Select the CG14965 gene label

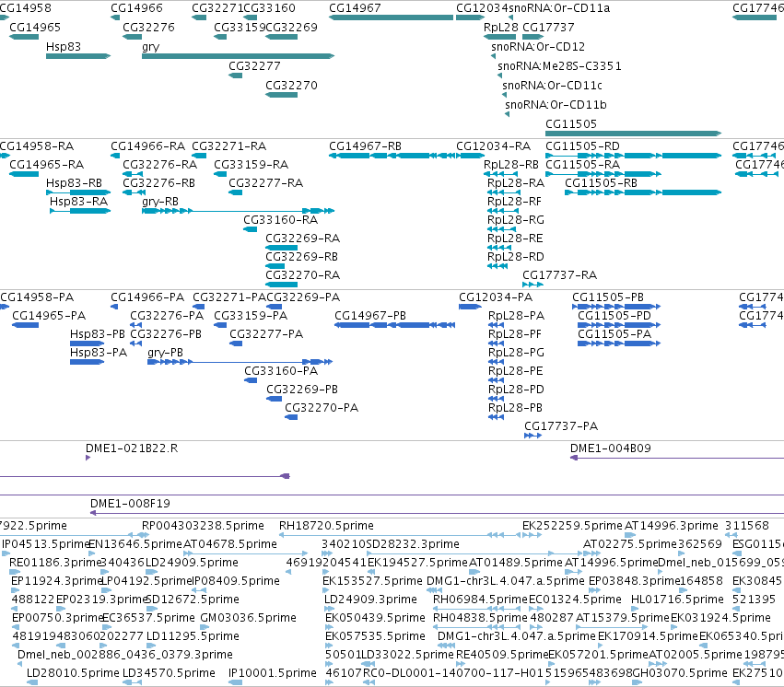35,28
